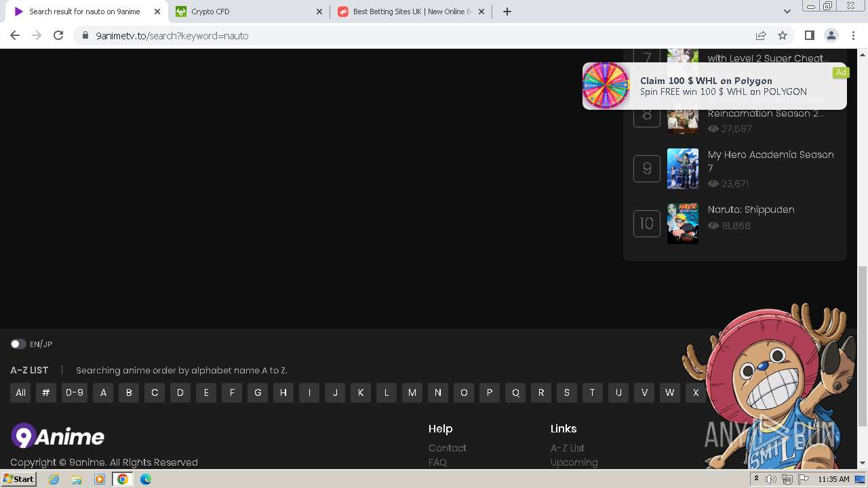Switch to the Crypto CFD tab

pyautogui.click(x=248, y=12)
